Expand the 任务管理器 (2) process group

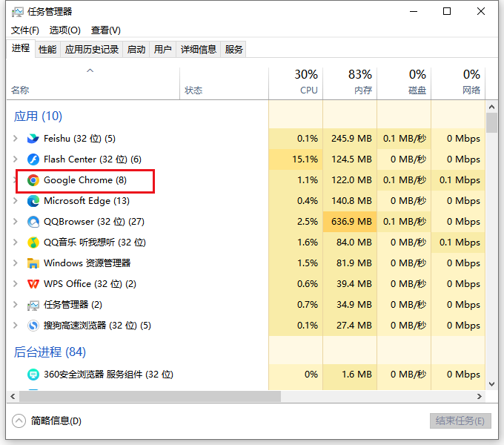(x=15, y=305)
